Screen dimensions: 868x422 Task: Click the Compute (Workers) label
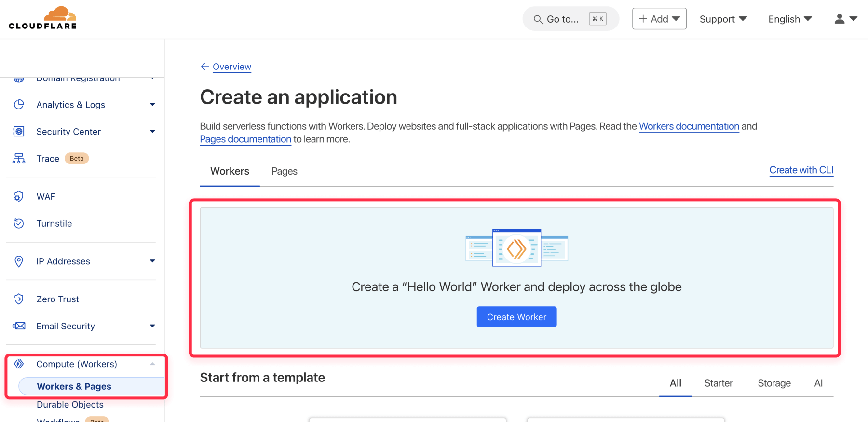pyautogui.click(x=77, y=364)
